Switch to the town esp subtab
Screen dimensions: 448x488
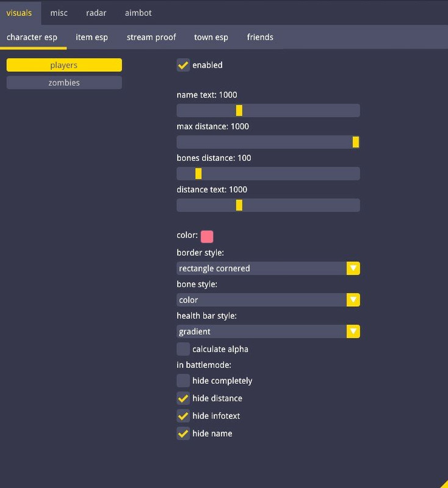click(x=211, y=37)
